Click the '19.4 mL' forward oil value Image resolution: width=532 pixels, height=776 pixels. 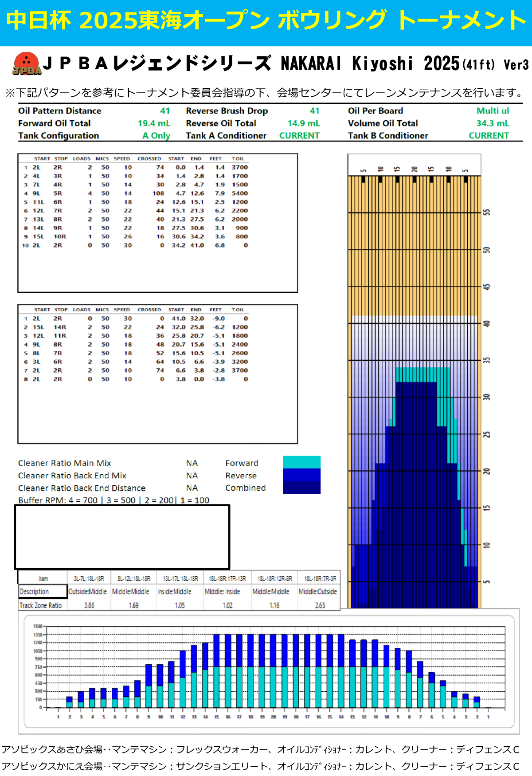154,123
